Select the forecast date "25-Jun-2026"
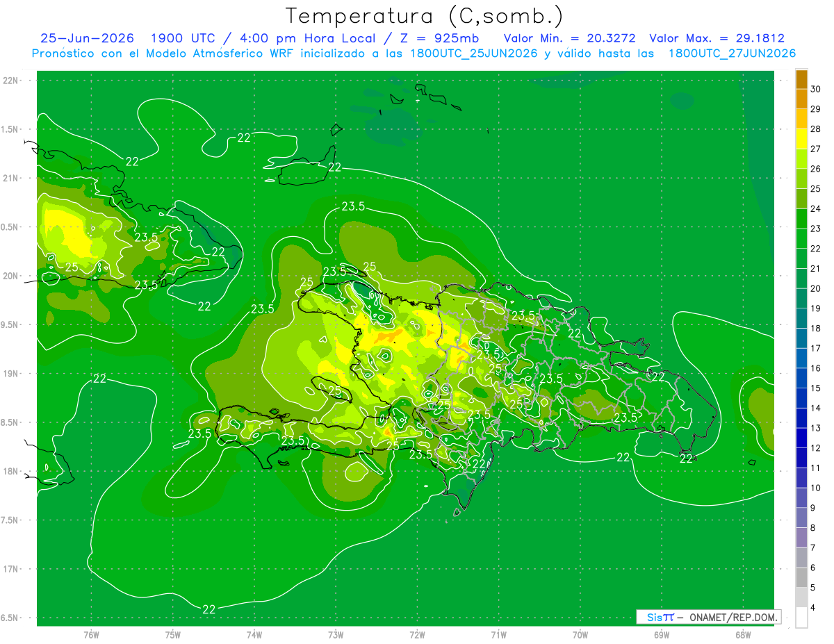 pyautogui.click(x=87, y=39)
